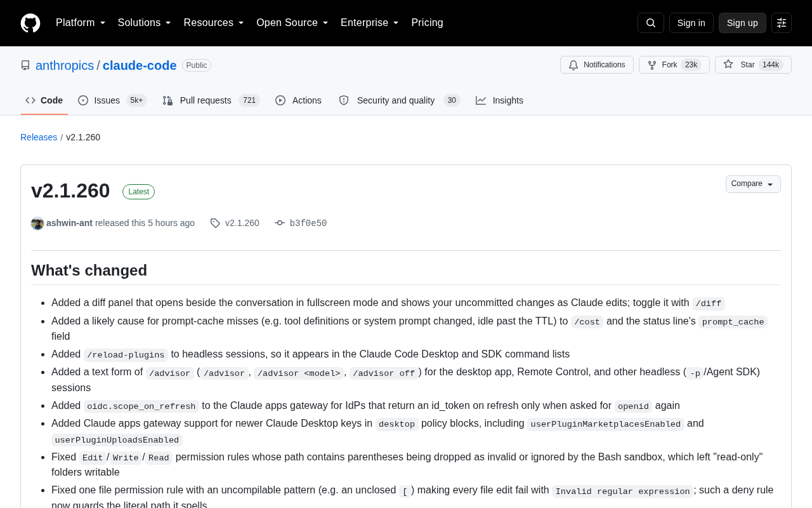Image resolution: width=812 pixels, height=508 pixels.
Task: Expand the Solutions menu
Action: pos(145,23)
